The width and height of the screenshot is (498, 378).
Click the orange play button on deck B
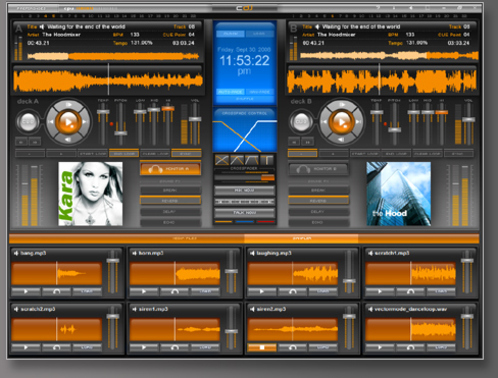point(342,122)
